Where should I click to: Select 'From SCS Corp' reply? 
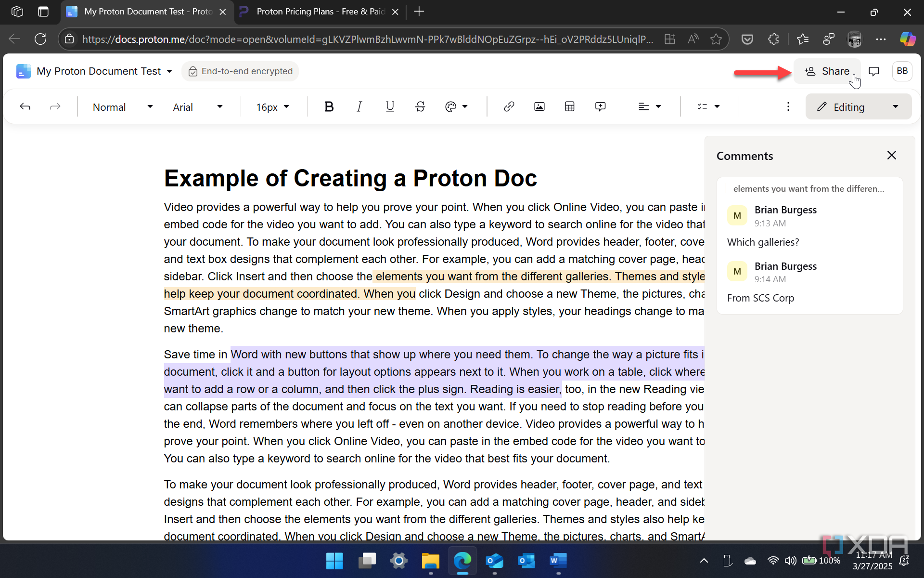pos(760,298)
